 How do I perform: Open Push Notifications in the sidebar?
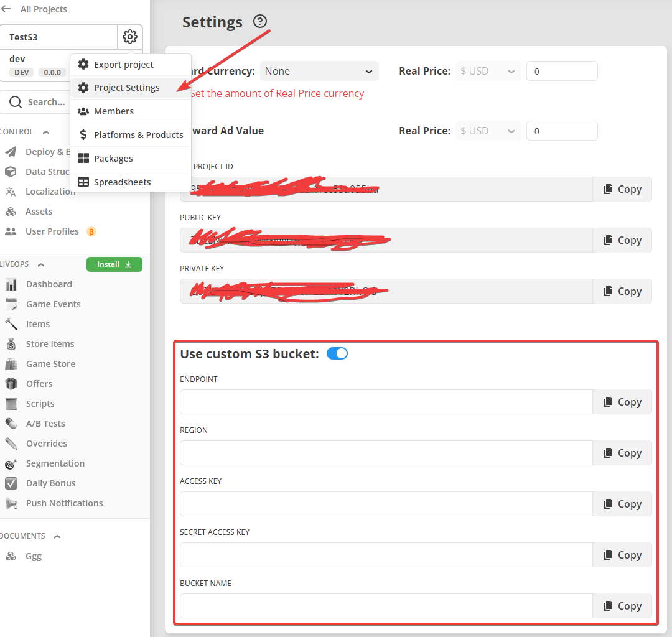[64, 503]
